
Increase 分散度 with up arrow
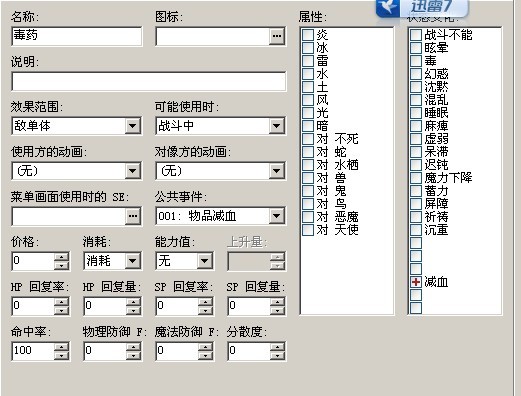[x=277, y=347]
